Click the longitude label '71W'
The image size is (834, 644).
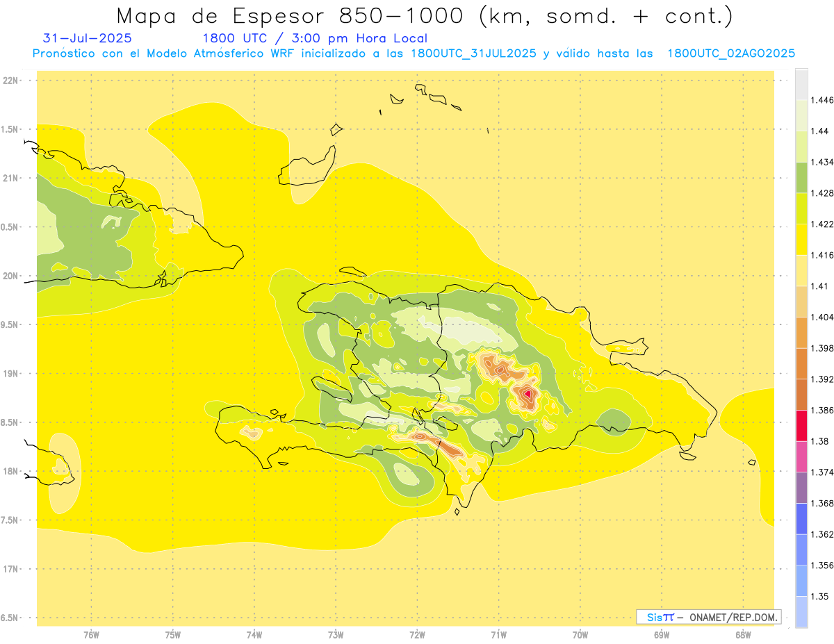(x=499, y=634)
